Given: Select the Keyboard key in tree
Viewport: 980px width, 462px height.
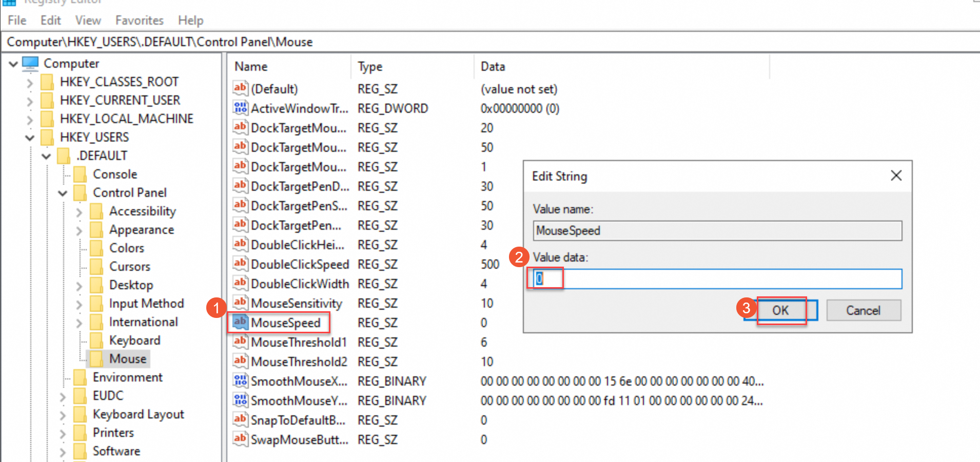Looking at the screenshot, I should [x=134, y=340].
